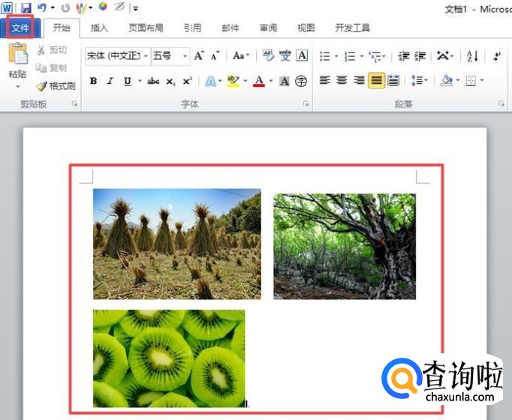
Task: Click the Sort A-Z icon
Action: pyautogui.click(x=472, y=56)
